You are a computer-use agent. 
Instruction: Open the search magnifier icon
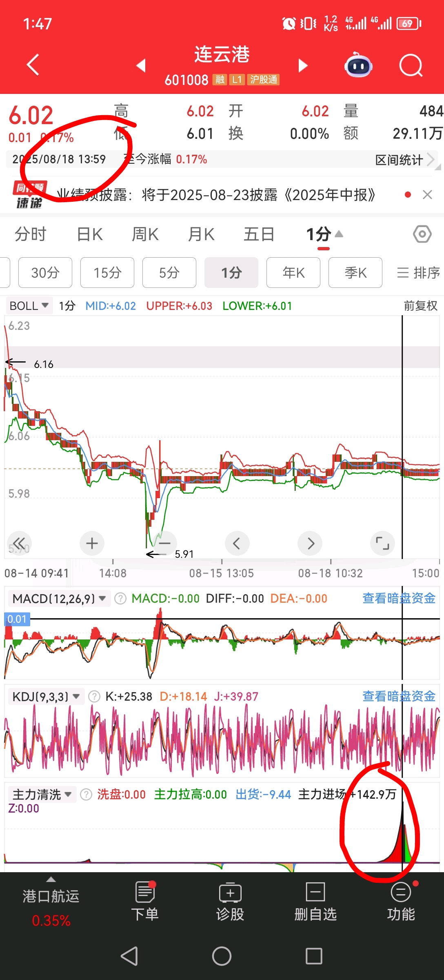click(x=411, y=65)
